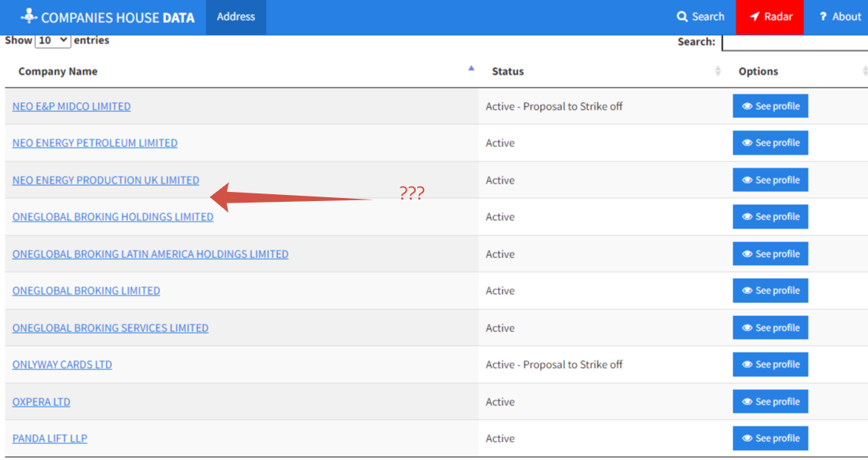Open the Address tab
Screen dimensions: 868x460
click(x=236, y=18)
